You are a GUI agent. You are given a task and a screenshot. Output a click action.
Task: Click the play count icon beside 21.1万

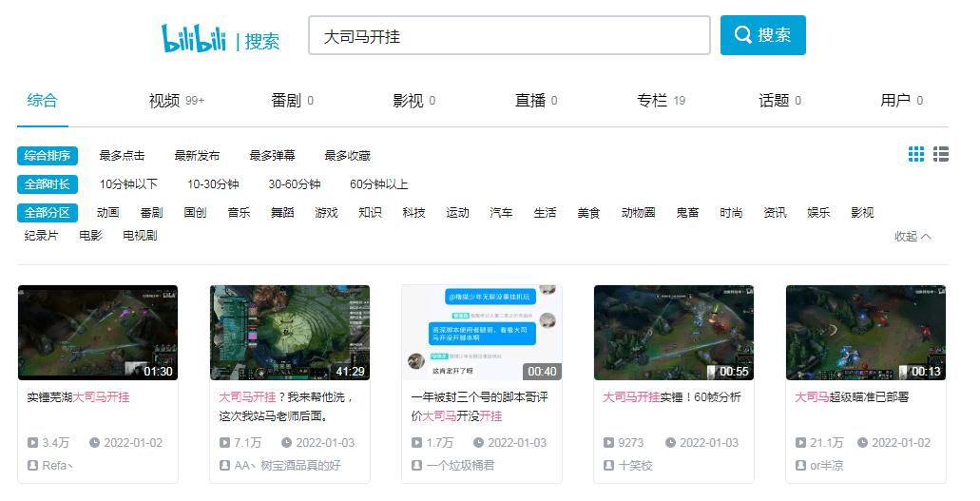[x=800, y=443]
